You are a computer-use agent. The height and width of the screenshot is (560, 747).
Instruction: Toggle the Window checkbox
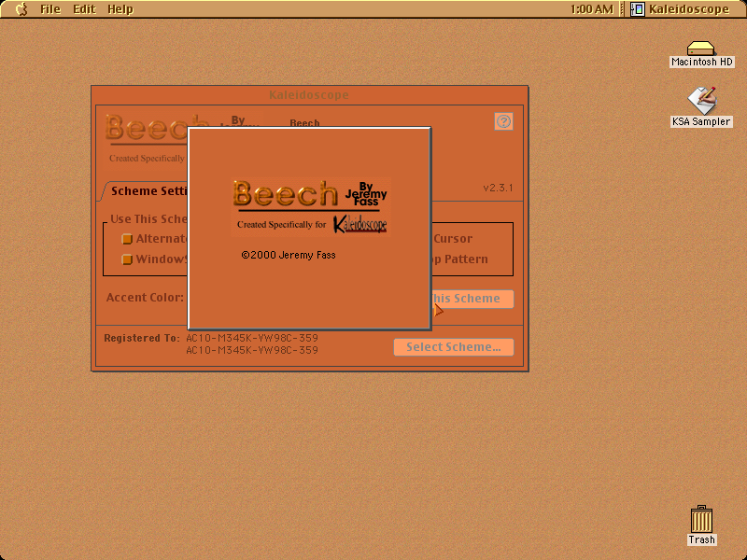click(x=127, y=259)
